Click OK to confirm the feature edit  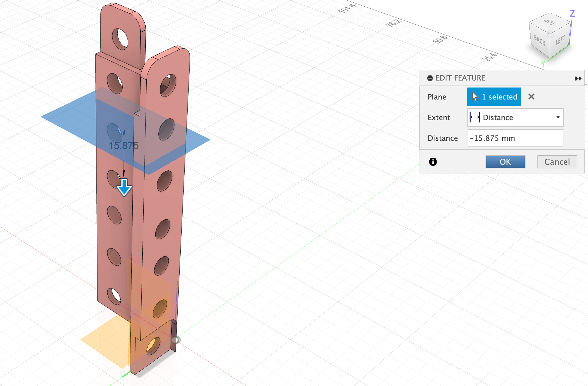coord(505,162)
